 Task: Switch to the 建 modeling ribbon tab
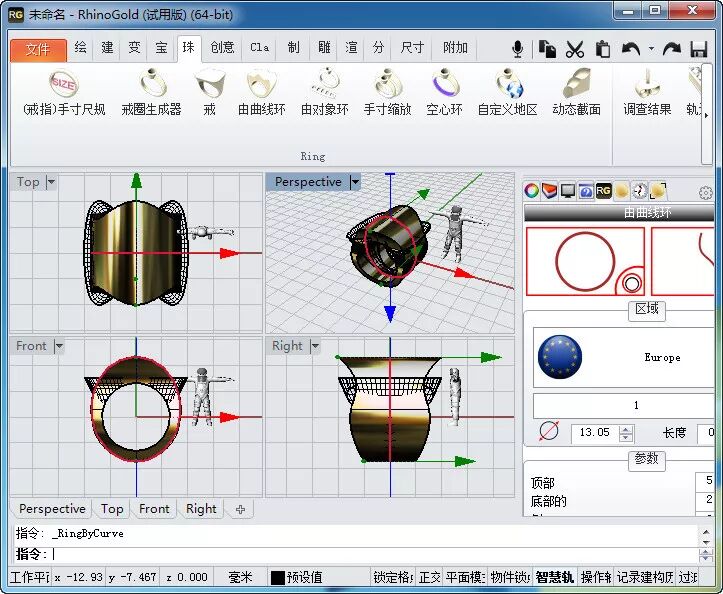click(107, 48)
